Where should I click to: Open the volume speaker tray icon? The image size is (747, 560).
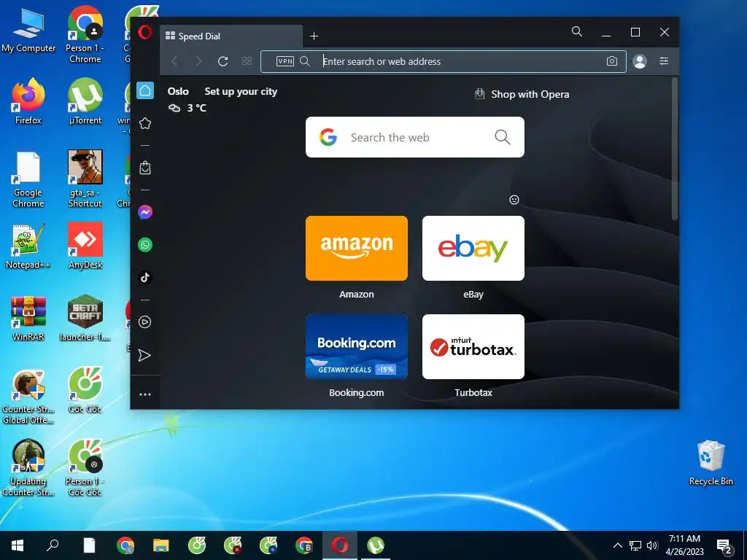(652, 545)
